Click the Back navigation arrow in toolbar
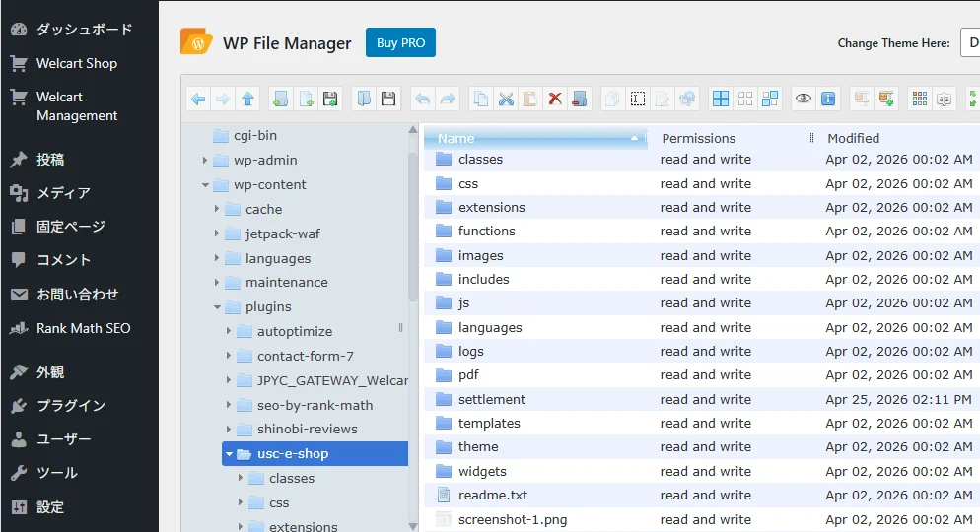Screen dimensions: 980x532 (198, 99)
